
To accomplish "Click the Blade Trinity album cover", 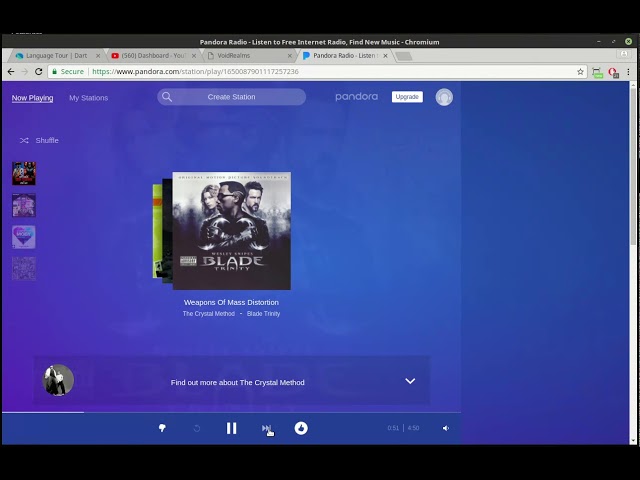I will (231, 231).
